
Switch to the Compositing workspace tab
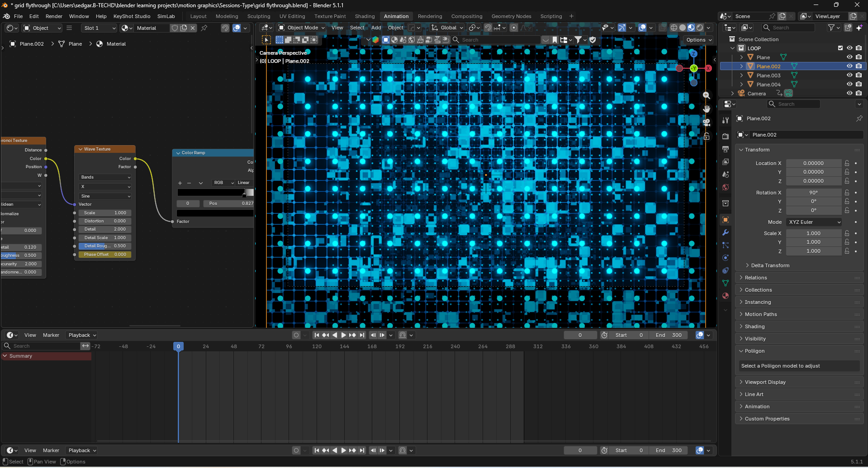click(x=466, y=16)
